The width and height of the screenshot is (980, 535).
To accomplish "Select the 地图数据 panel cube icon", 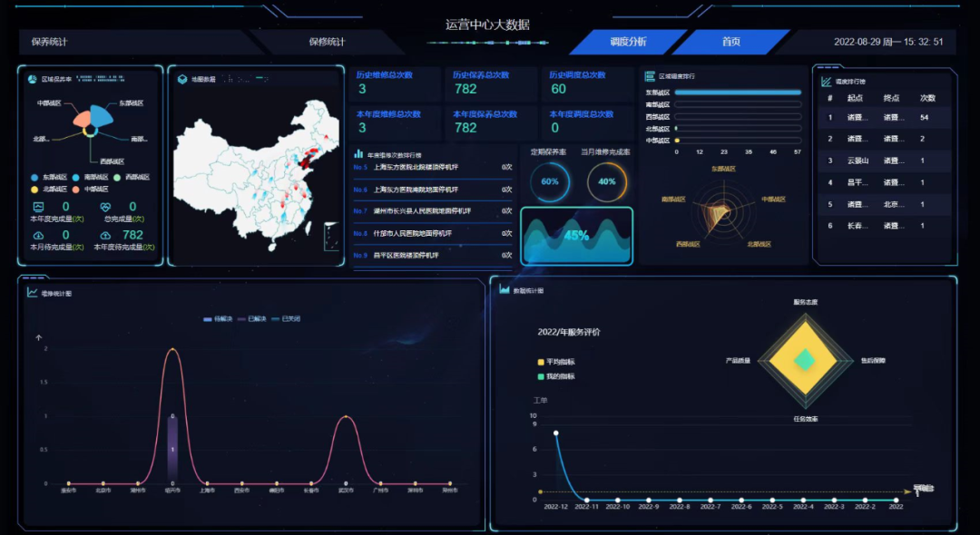I will click(x=182, y=78).
